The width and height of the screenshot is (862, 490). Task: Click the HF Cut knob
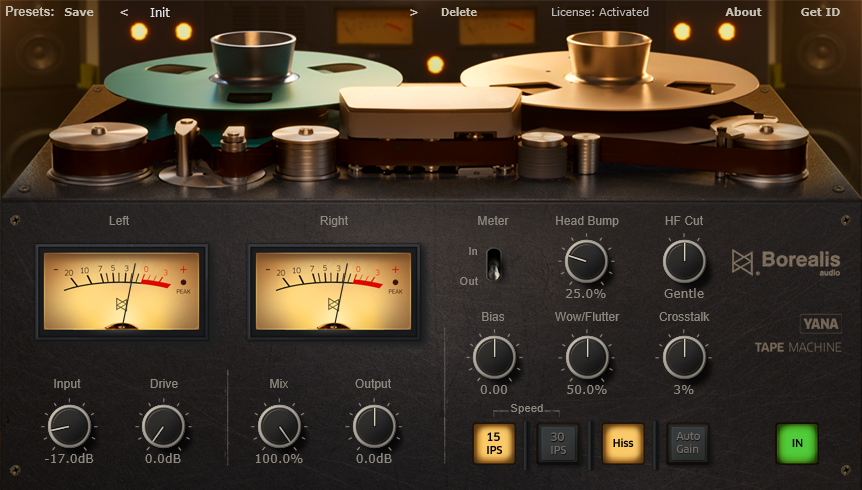(684, 261)
